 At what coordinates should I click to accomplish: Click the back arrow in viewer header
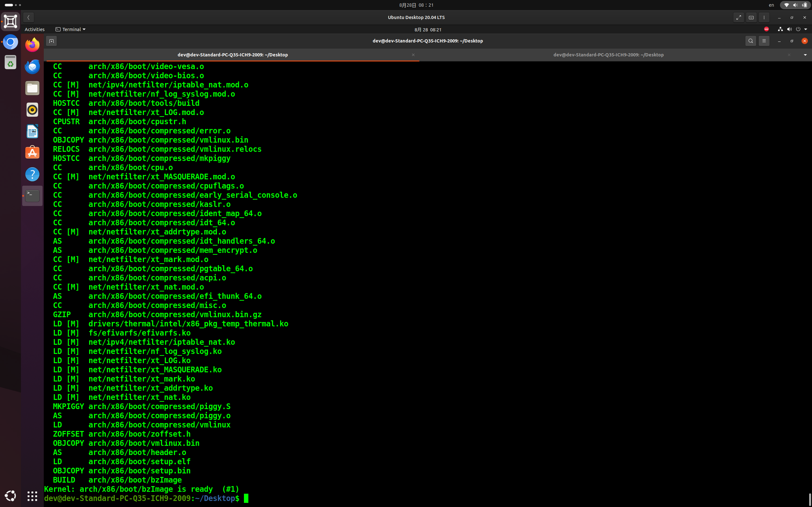point(29,17)
